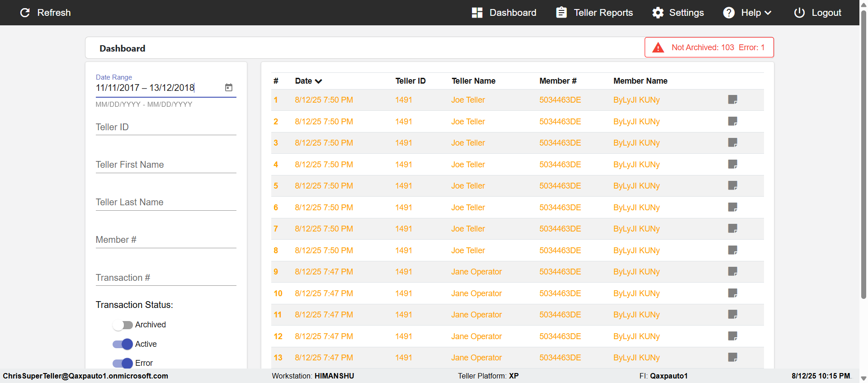Open the note icon for row 3

point(733,142)
